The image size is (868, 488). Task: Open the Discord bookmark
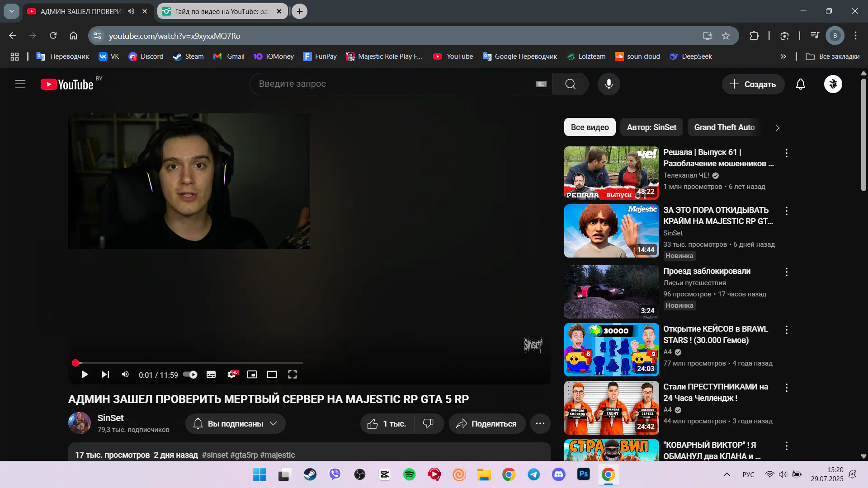point(146,56)
